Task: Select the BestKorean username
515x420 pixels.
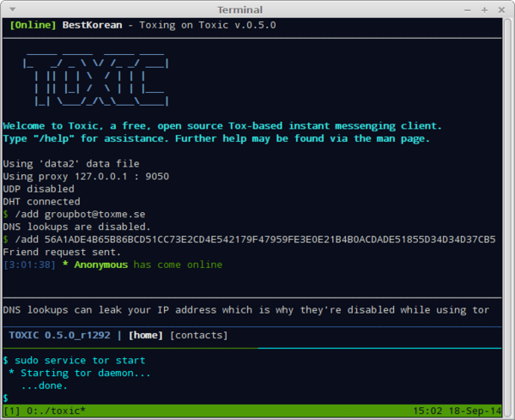Action: coord(93,25)
